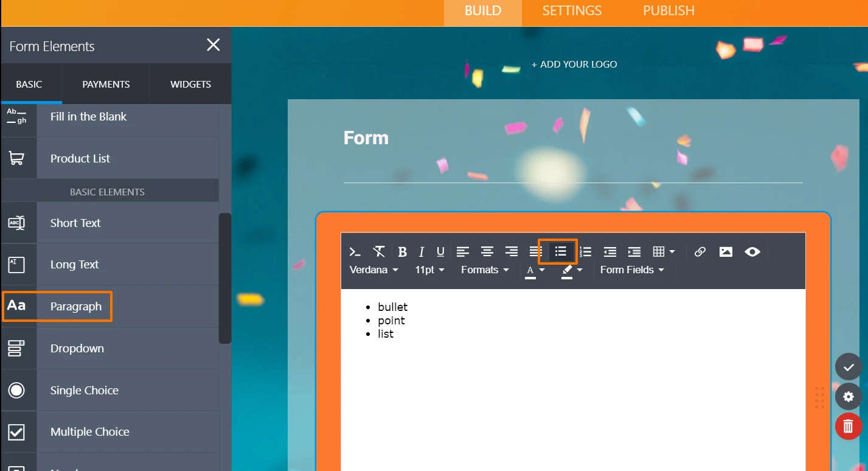Insert a link with the chain icon

(700, 252)
